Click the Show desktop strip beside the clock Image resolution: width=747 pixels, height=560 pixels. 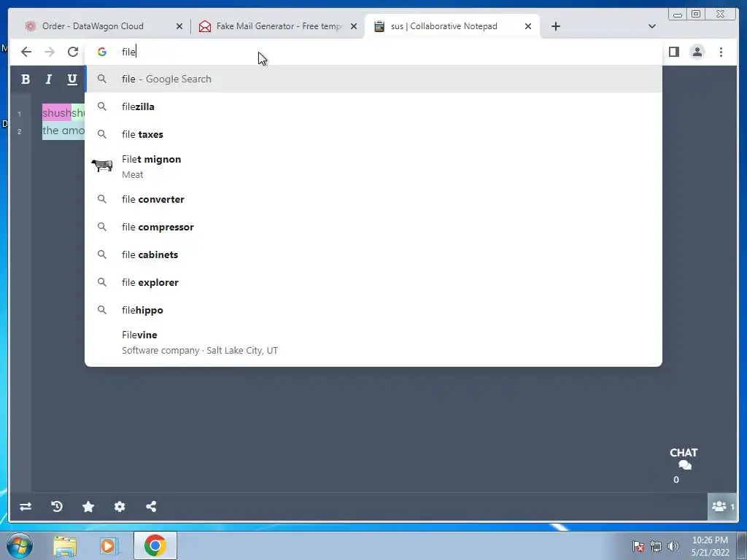(x=742, y=545)
